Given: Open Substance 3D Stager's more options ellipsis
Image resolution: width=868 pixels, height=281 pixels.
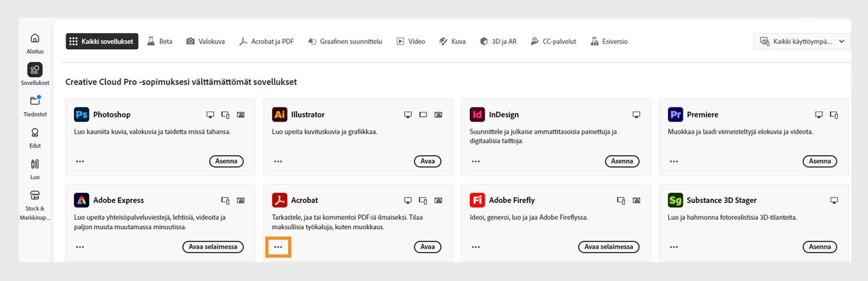Looking at the screenshot, I should 674,247.
